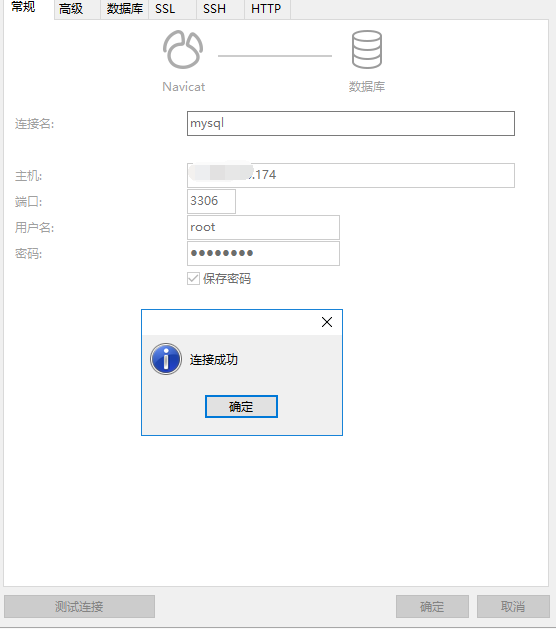Click the database cylinder icon
Image resolution: width=556 pixels, height=629 pixels.
coord(367,50)
